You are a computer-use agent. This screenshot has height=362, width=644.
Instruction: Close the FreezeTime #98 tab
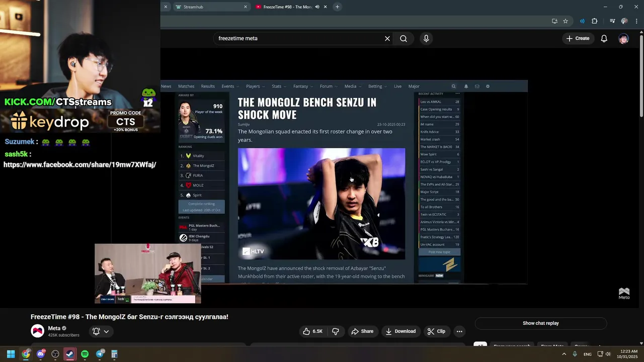tap(326, 7)
